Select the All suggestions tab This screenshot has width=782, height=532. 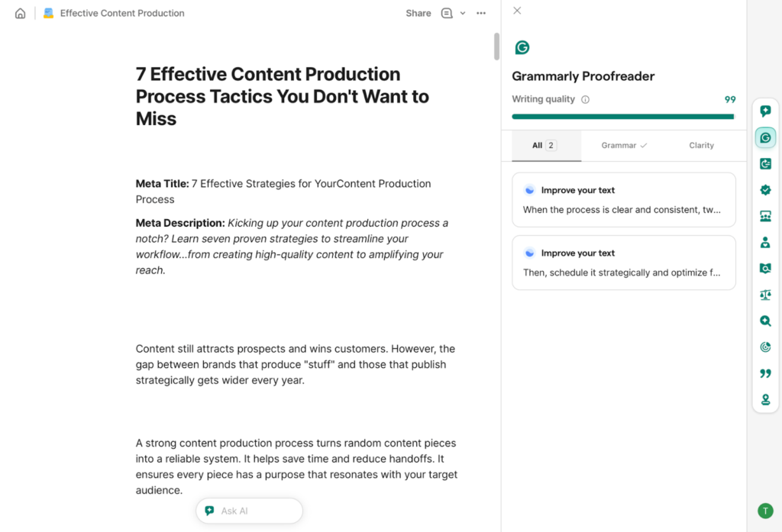pos(544,145)
